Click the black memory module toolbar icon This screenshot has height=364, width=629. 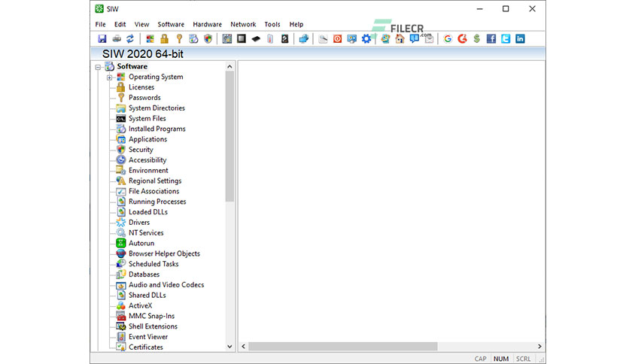256,38
